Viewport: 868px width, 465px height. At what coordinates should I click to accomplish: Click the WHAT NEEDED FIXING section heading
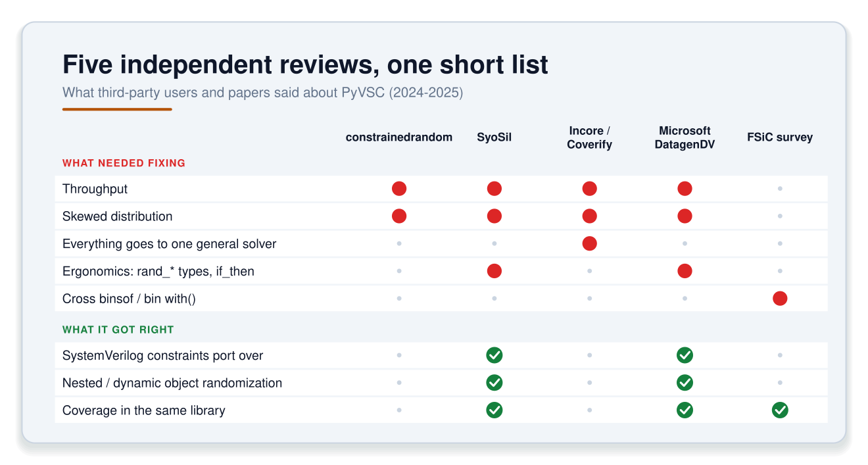click(124, 163)
